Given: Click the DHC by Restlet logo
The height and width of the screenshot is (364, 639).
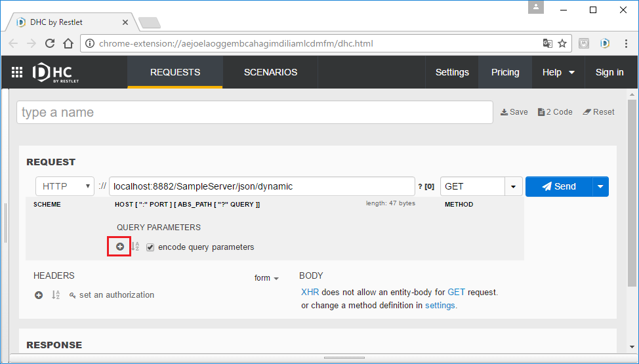Looking at the screenshot, I should (x=56, y=73).
